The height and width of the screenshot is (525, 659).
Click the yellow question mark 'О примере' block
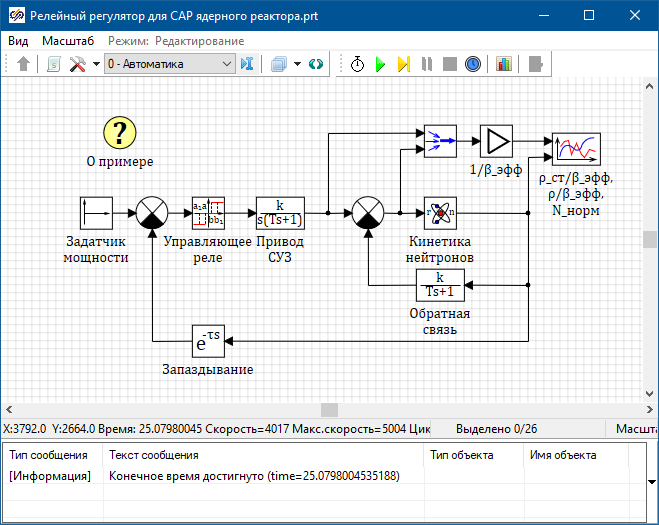[x=120, y=131]
